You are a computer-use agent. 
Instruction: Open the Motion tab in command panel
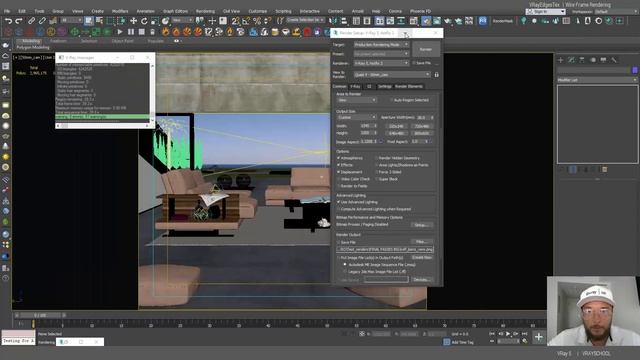click(593, 60)
